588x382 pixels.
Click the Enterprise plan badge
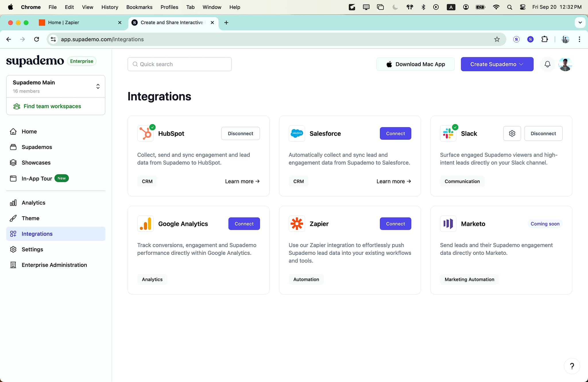[x=82, y=61]
